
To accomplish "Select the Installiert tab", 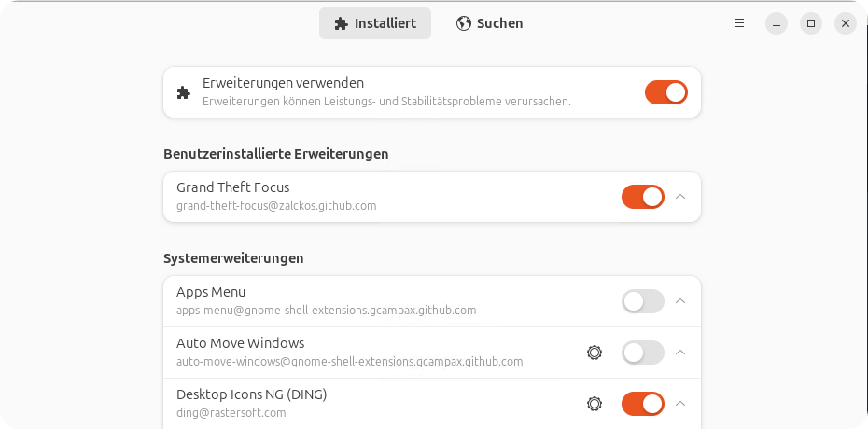I will 375,23.
